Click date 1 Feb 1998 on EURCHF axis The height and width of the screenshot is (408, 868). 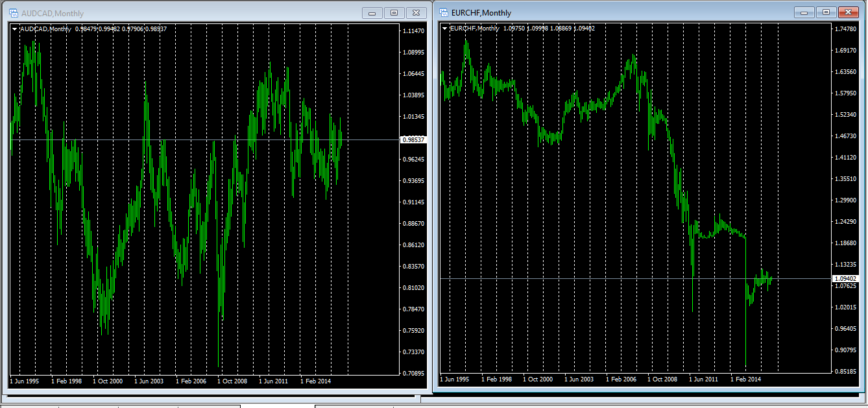[497, 379]
